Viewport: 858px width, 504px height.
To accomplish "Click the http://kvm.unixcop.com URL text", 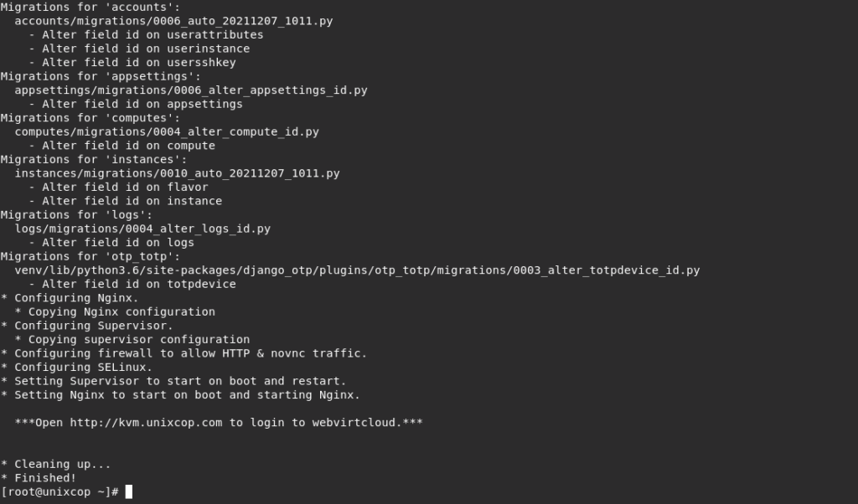I will [146, 423].
